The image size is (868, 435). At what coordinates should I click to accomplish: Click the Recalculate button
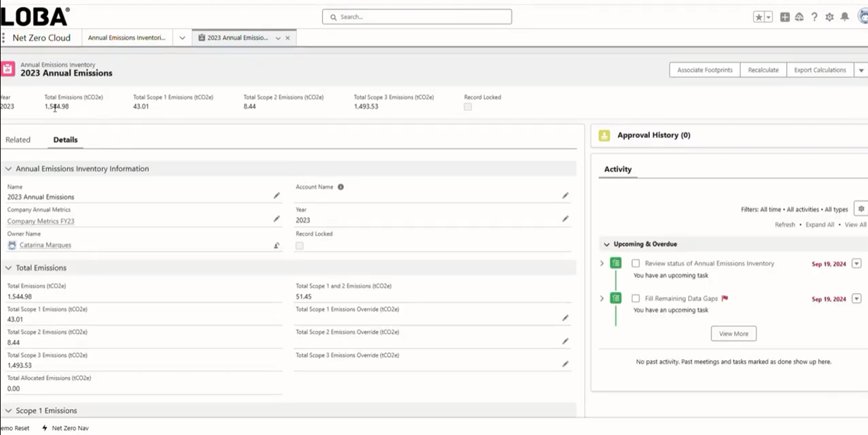763,71
